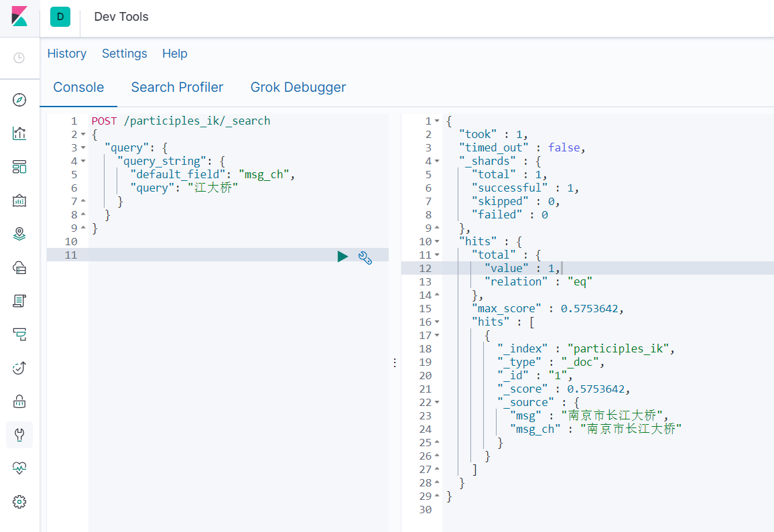The width and height of the screenshot is (774, 532).
Task: Open Settings link
Action: coord(125,54)
